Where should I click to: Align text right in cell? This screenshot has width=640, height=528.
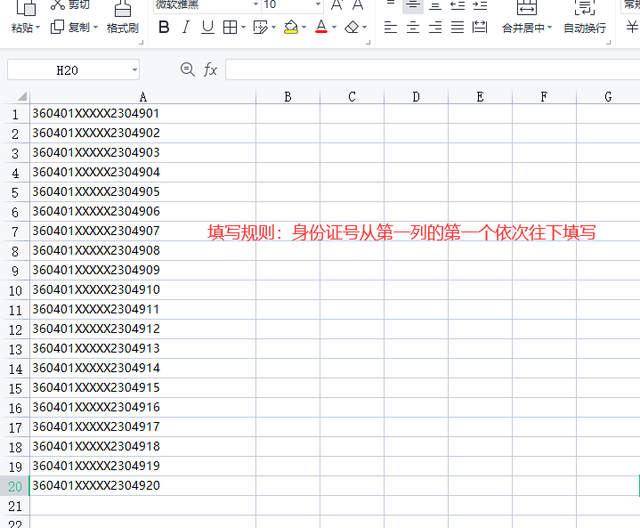[x=435, y=27]
